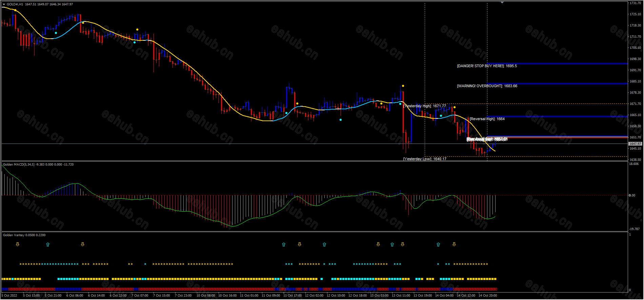Click the blue Reversal High line at 1664
Viewport: 644px width, 300px height.
pyautogui.click(x=557, y=116)
